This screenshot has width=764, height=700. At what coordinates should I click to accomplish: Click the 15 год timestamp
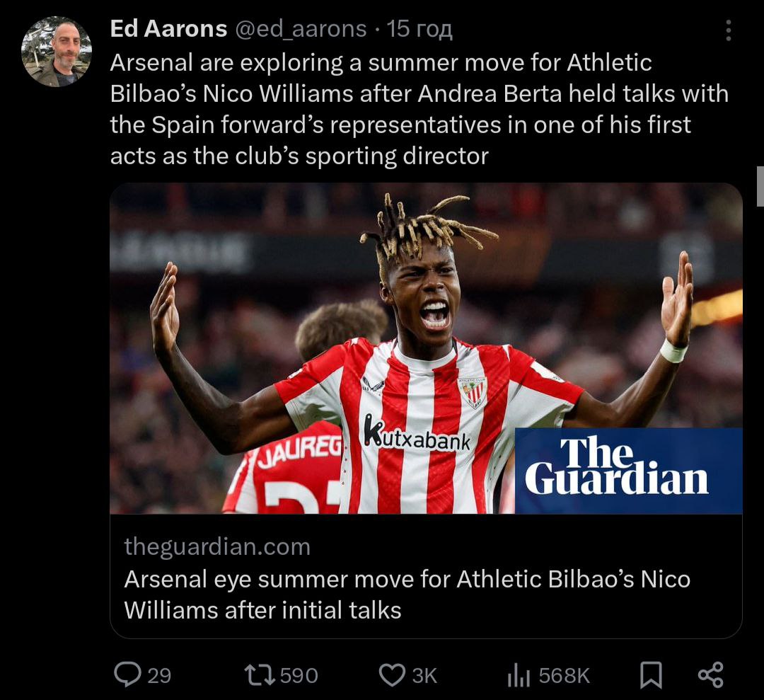point(419,29)
